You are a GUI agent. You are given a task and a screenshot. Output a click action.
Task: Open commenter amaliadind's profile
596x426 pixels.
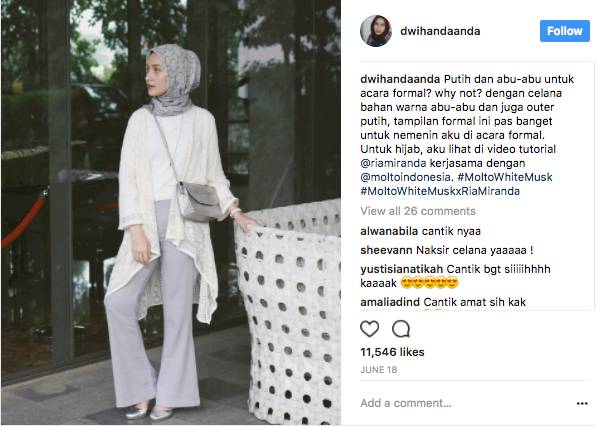390,302
